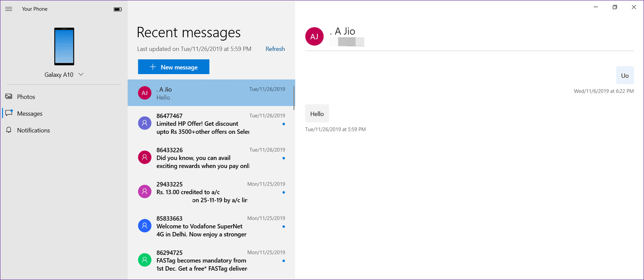Click the avatar for sender 85833663
Screen dimensions: 644x280
click(145, 226)
